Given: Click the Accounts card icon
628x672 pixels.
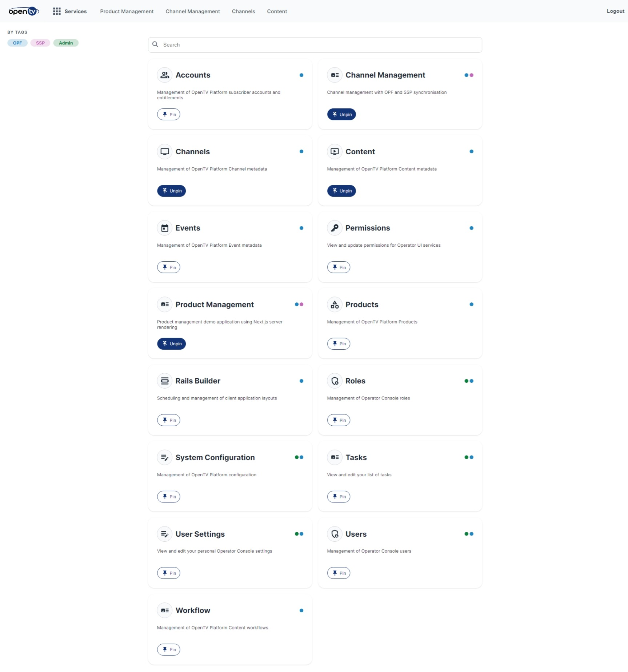Looking at the screenshot, I should (165, 75).
